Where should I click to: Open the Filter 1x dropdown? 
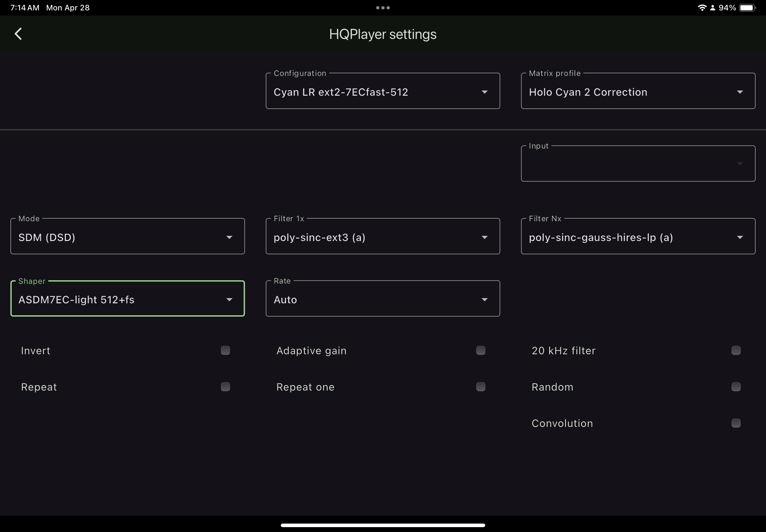[382, 237]
